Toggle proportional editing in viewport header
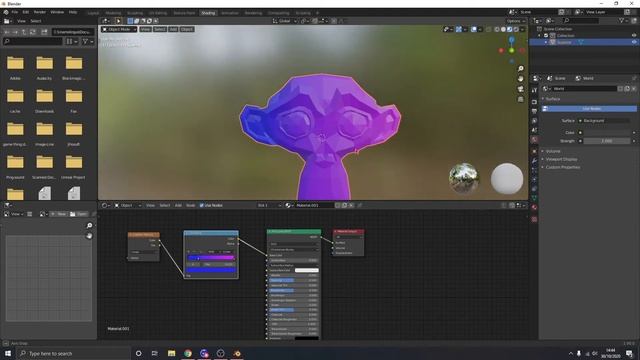640x360 pixels. [x=334, y=21]
